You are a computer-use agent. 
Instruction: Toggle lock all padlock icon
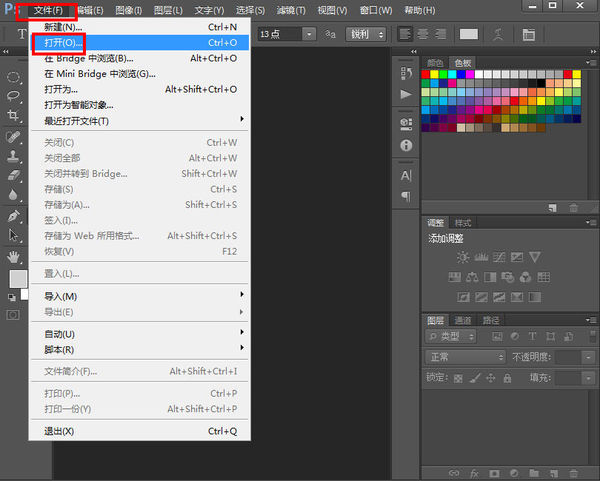click(507, 378)
